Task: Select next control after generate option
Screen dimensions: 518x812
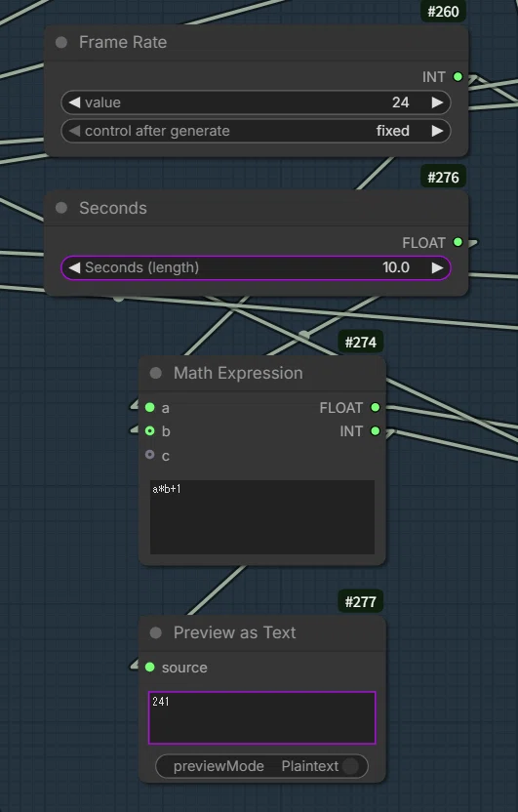Action: coord(438,131)
